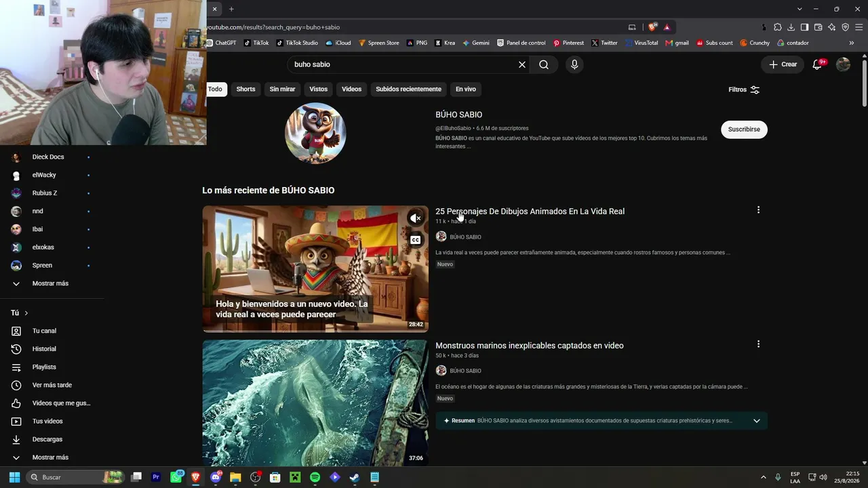Select the Vistos filter chip
This screenshot has width=868, height=488.
[x=318, y=89]
